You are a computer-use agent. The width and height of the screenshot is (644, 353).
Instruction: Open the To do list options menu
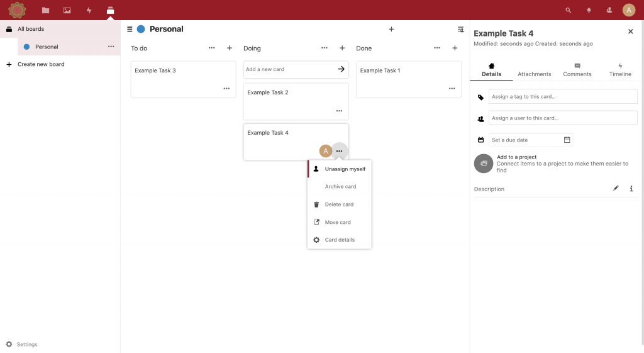click(211, 48)
